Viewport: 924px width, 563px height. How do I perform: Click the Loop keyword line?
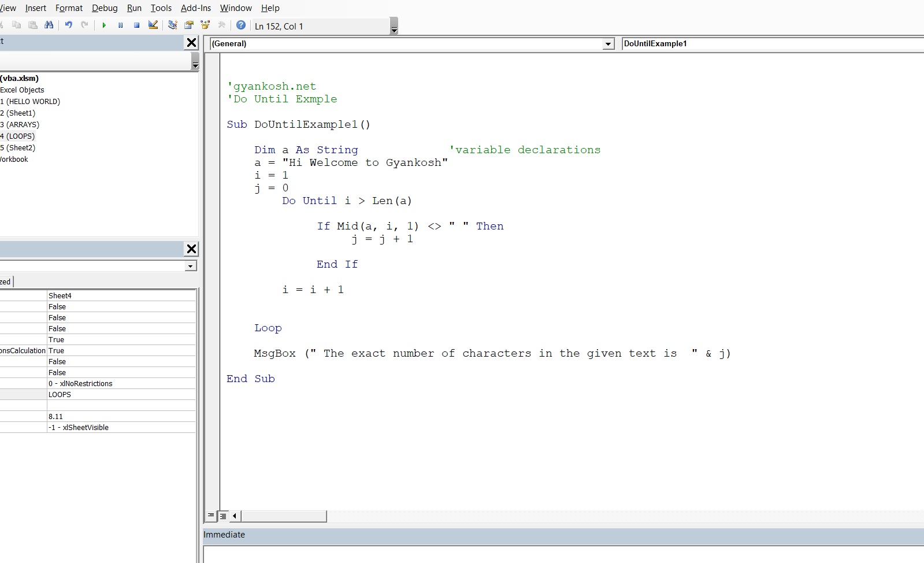pos(268,328)
